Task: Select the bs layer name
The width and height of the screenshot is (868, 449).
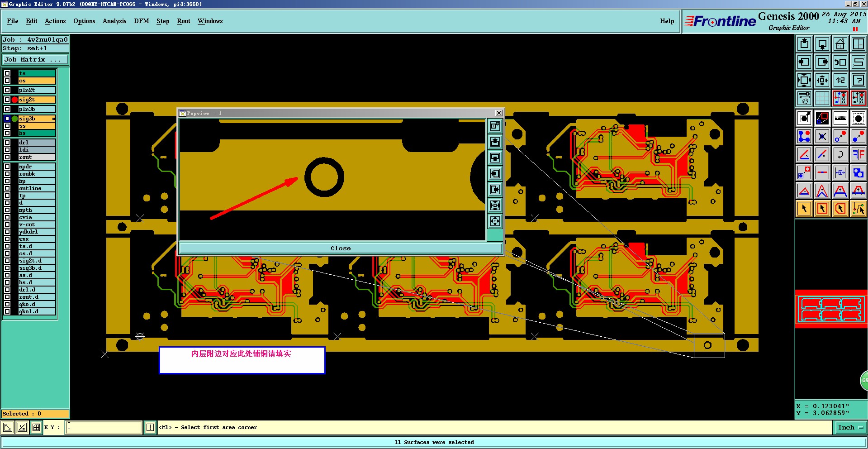Action: point(37,133)
